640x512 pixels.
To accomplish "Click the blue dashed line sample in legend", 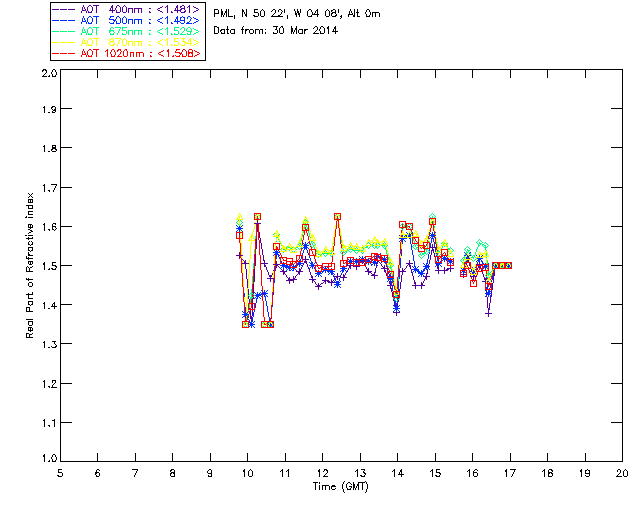I will [x=64, y=20].
